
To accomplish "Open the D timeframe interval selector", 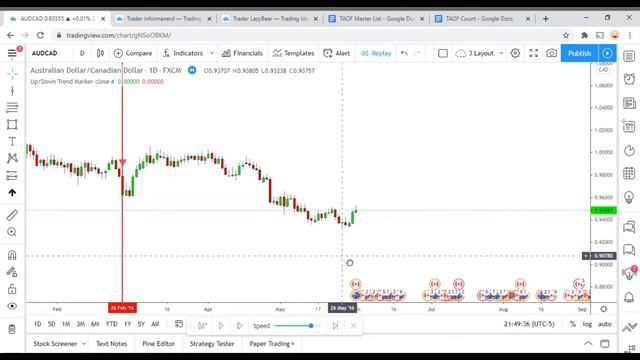I will 82,53.
